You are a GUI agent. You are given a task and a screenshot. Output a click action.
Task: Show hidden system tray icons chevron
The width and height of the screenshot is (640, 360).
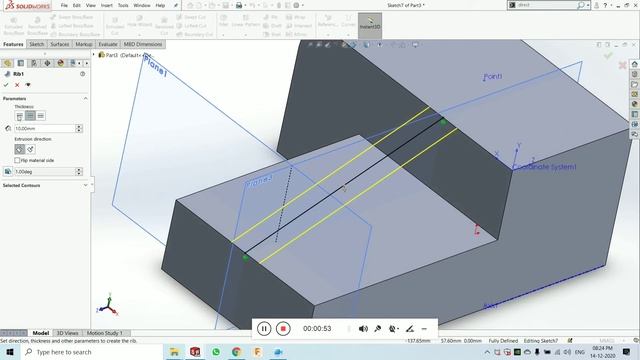[487, 352]
